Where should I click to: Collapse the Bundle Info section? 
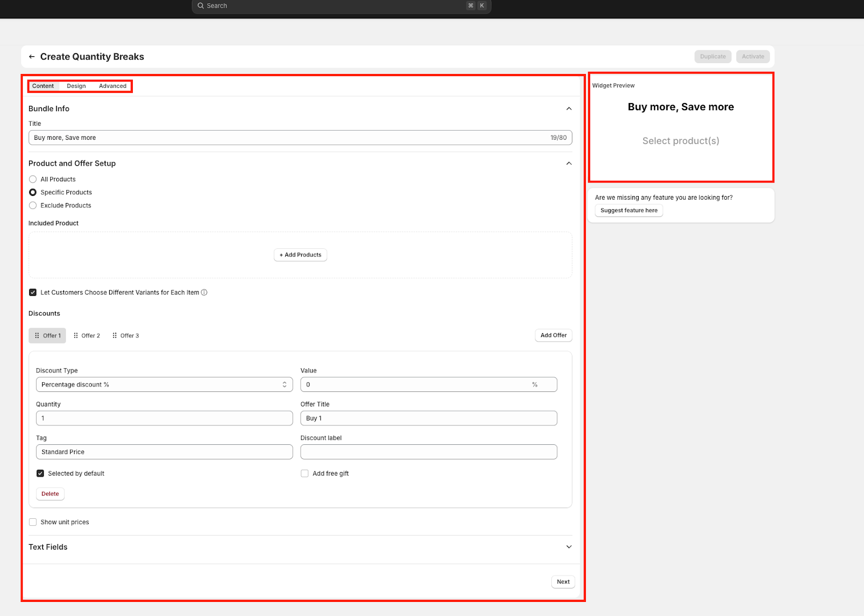(x=569, y=109)
